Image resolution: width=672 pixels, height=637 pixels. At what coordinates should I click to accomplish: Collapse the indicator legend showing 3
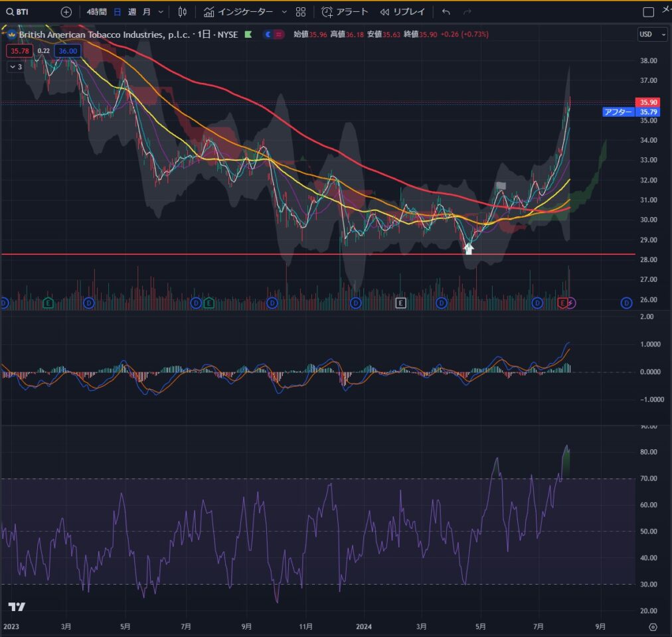15,67
